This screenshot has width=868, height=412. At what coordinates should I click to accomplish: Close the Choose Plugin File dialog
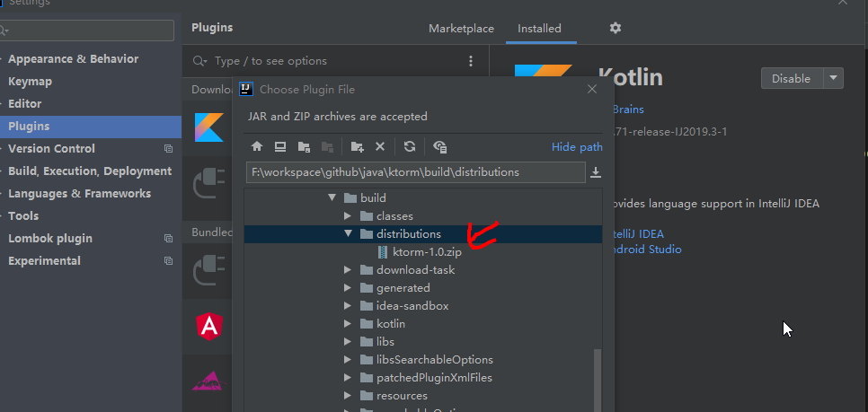point(592,89)
